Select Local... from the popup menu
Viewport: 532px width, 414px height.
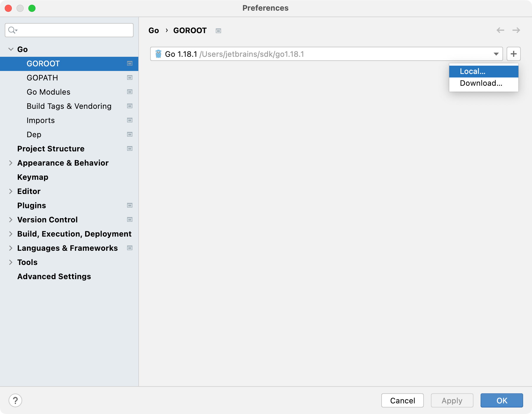pos(472,71)
